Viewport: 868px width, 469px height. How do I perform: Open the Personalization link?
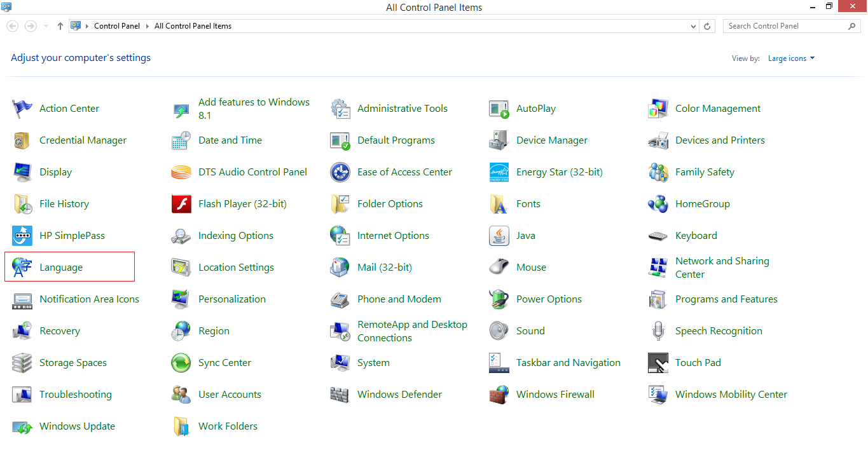point(232,299)
